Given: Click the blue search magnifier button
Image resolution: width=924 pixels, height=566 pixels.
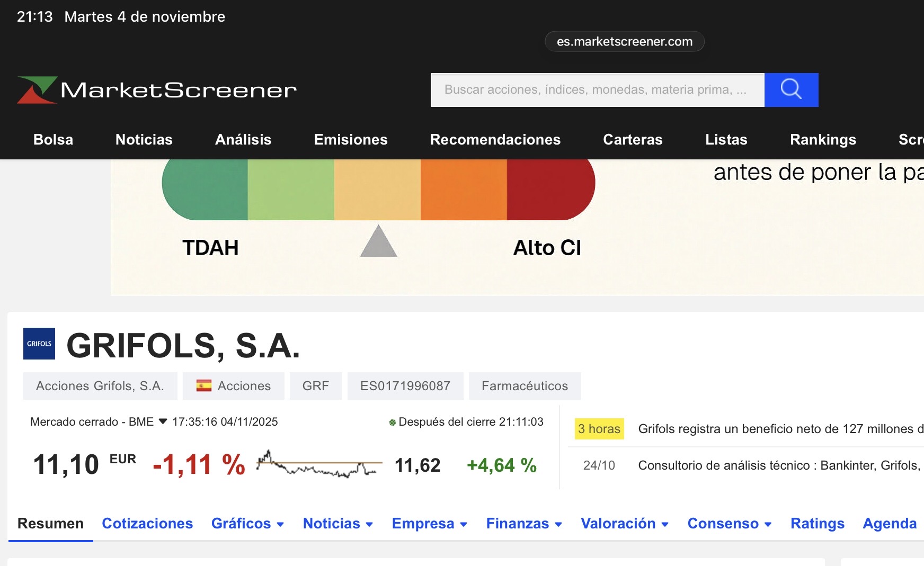Looking at the screenshot, I should 791,90.
